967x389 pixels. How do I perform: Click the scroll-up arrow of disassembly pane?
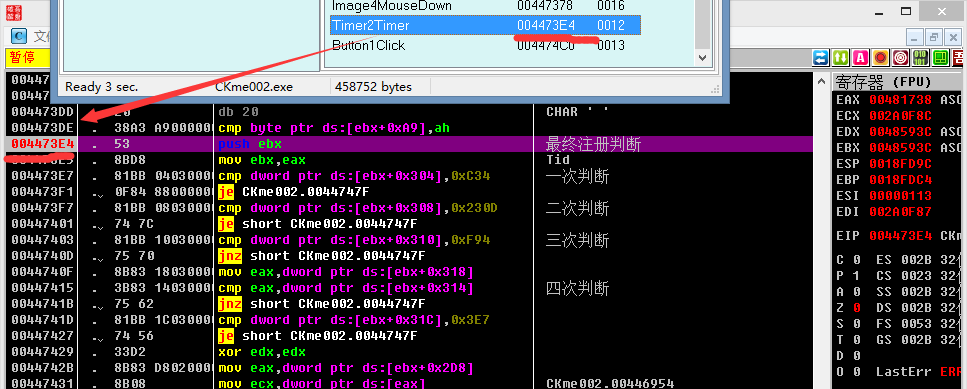pos(822,80)
